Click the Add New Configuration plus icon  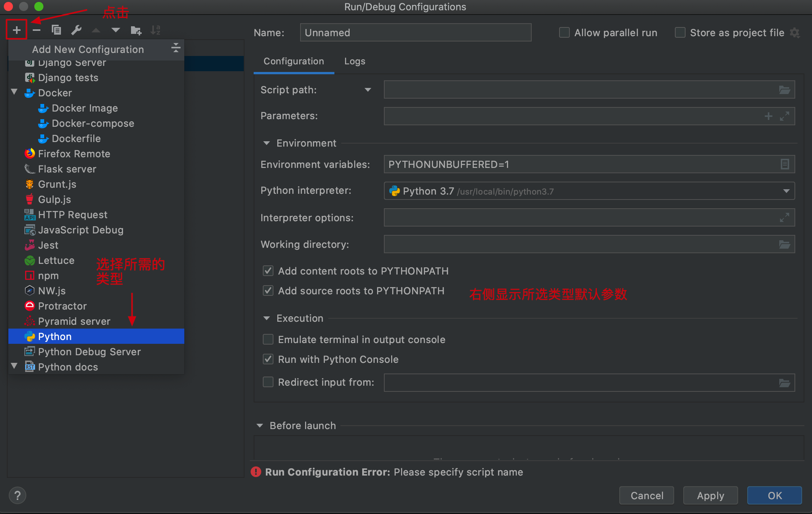(16, 30)
